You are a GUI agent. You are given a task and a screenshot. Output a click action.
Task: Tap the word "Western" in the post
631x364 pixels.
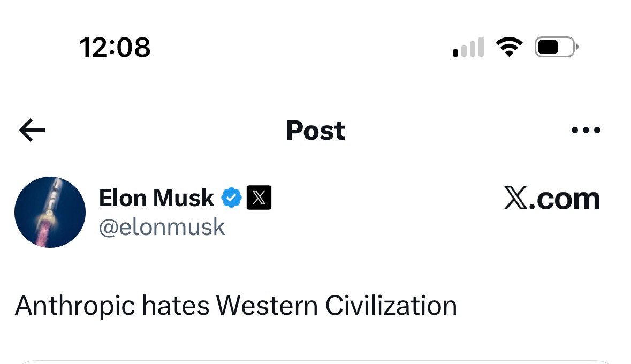point(267,306)
